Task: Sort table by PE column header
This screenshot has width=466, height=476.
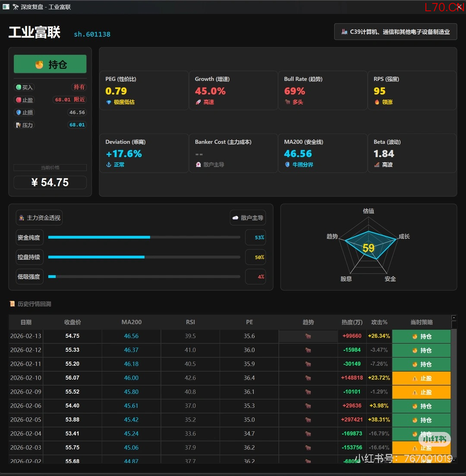Action: pos(249,322)
